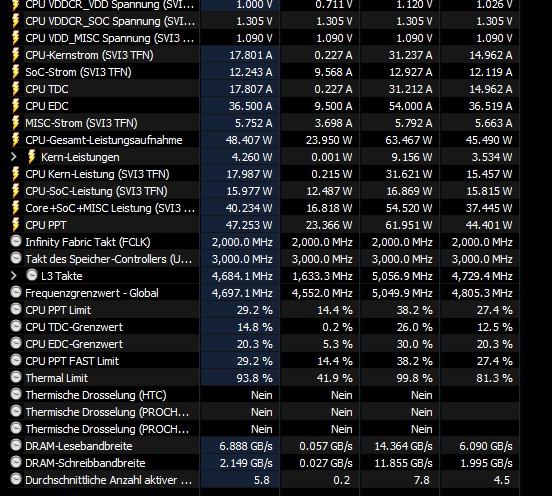
Task: Select the CPU EDC-Grenzwert sensor label
Action: [74, 344]
